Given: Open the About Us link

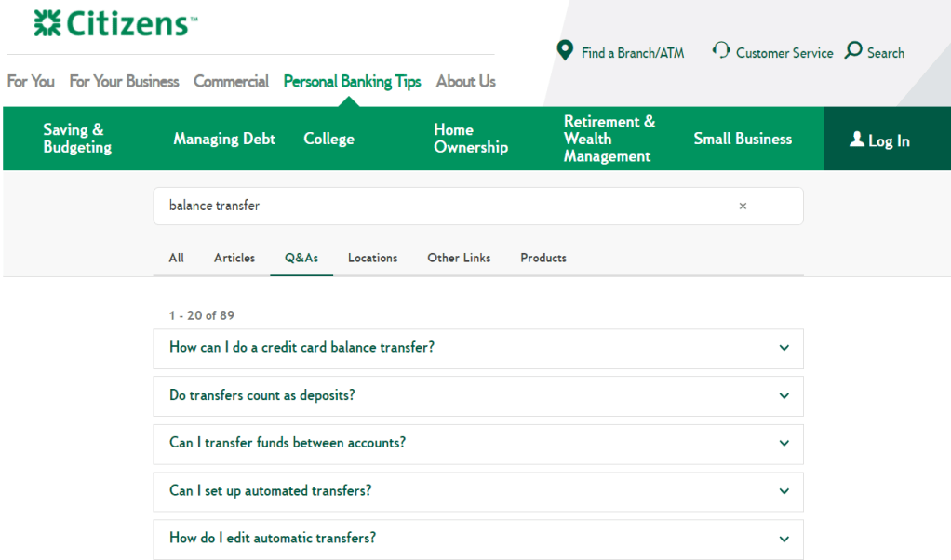Looking at the screenshot, I should click(465, 82).
